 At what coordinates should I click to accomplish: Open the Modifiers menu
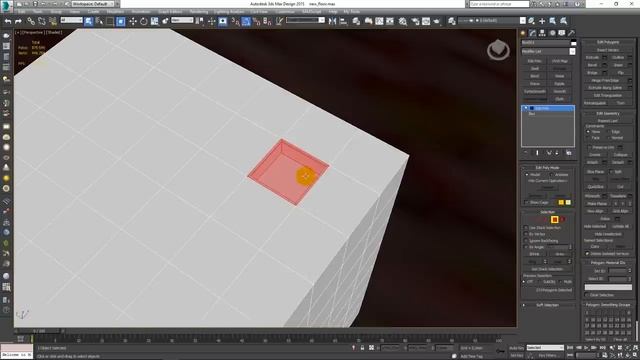click(x=116, y=12)
